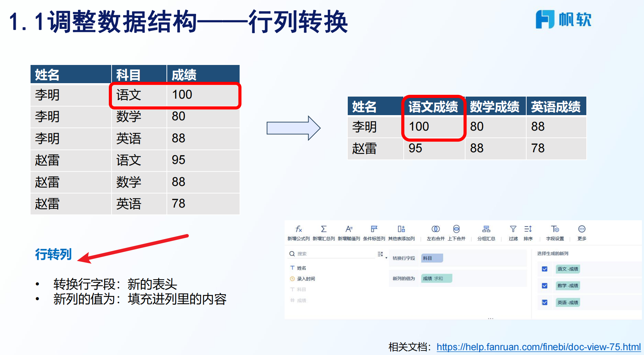Open the help.fanruan.com document link
Image resolution: width=644 pixels, height=355 pixels.
pyautogui.click(x=539, y=347)
